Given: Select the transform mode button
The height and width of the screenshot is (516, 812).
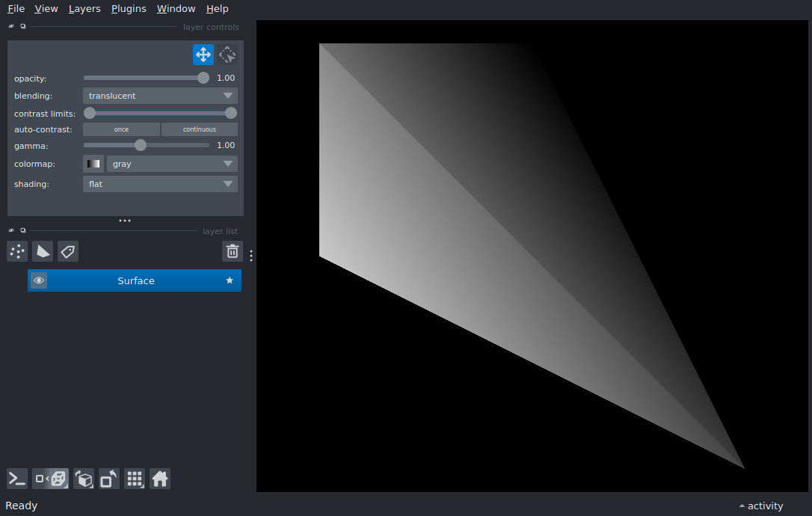Looking at the screenshot, I should tap(228, 55).
